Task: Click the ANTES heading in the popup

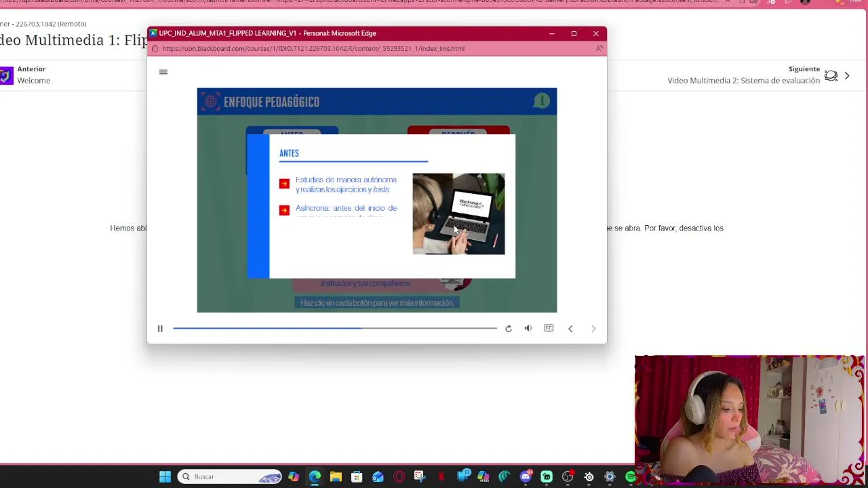Action: tap(289, 153)
